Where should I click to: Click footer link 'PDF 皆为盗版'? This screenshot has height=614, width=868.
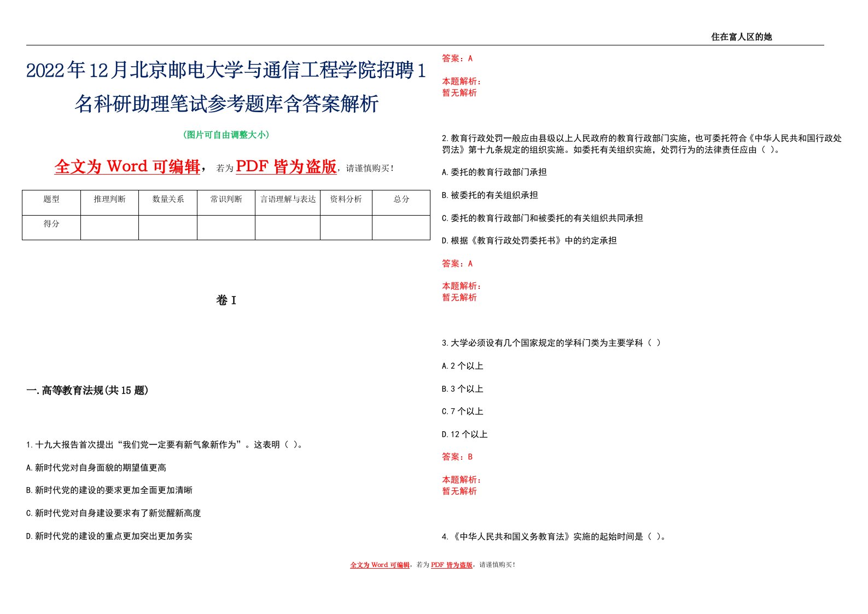(x=452, y=565)
